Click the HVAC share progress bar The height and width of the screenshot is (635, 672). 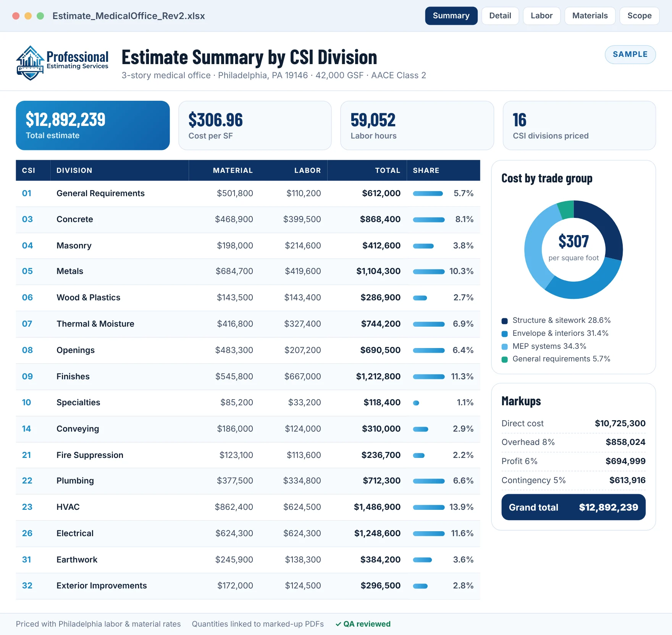[x=429, y=508]
